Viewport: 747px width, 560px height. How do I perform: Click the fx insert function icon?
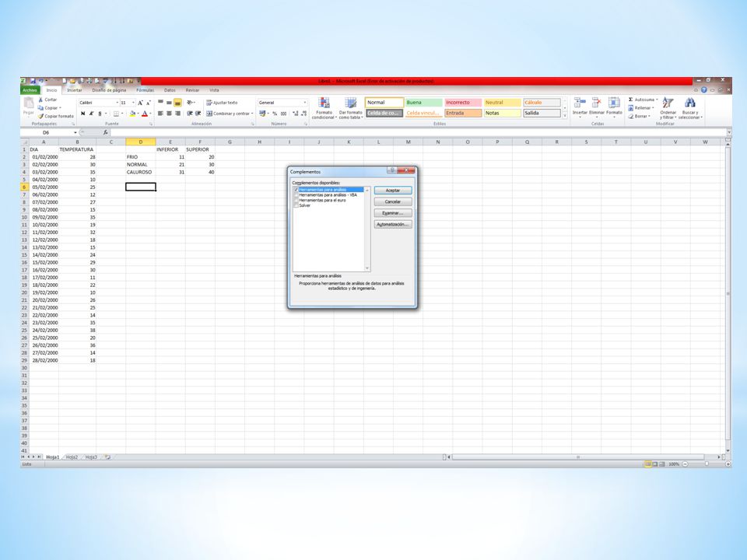pos(105,132)
